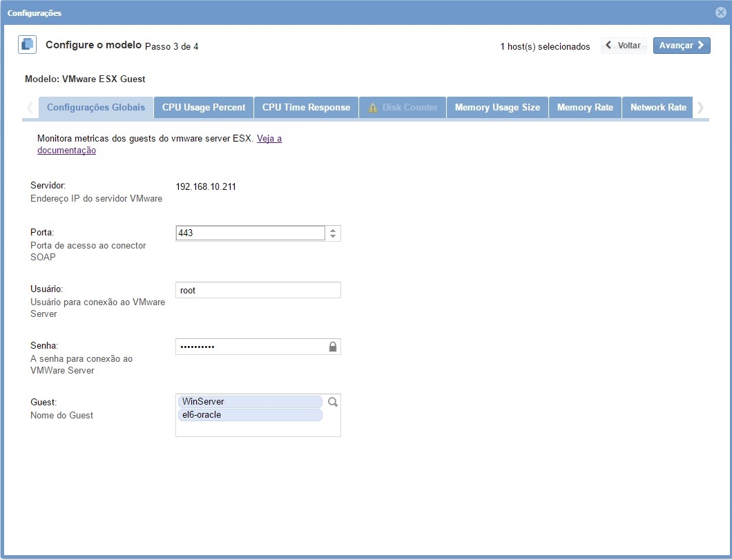Focus the Senha password field
The width and height of the screenshot is (732, 560).
point(251,347)
